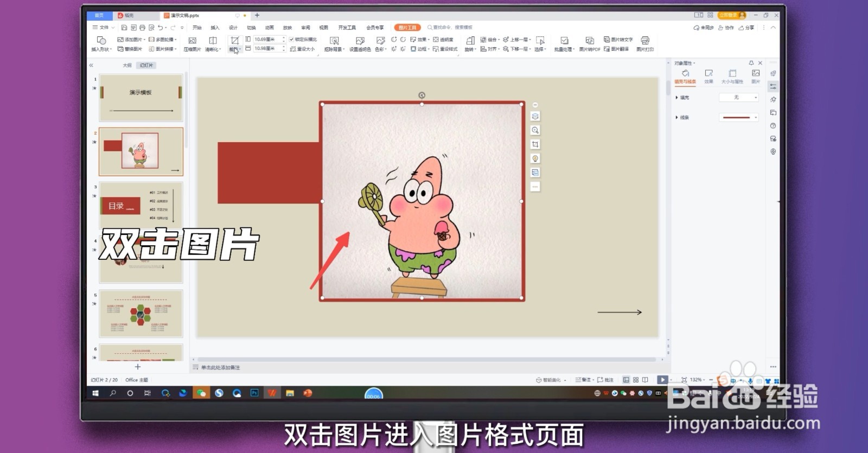Select 图片工具 Picture Tools tab

(x=407, y=27)
